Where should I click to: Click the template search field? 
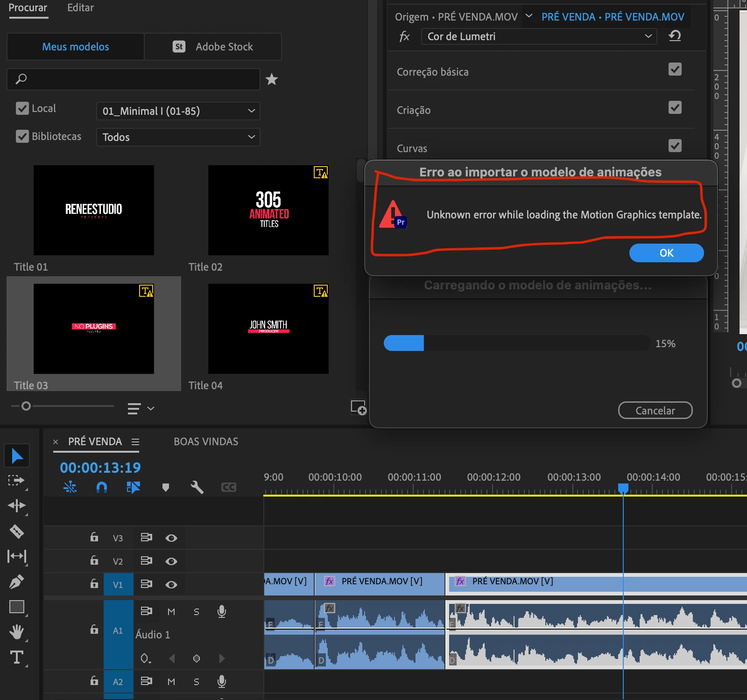(134, 79)
